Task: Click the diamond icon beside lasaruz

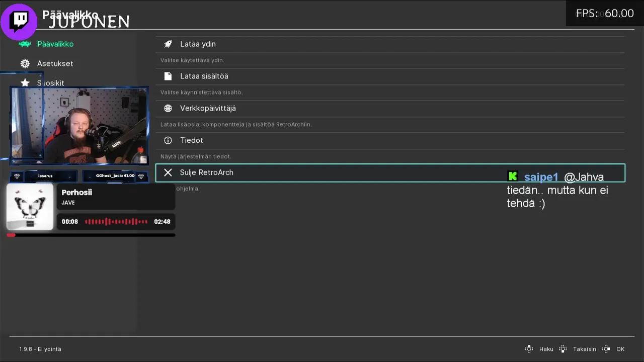Action: pyautogui.click(x=17, y=176)
